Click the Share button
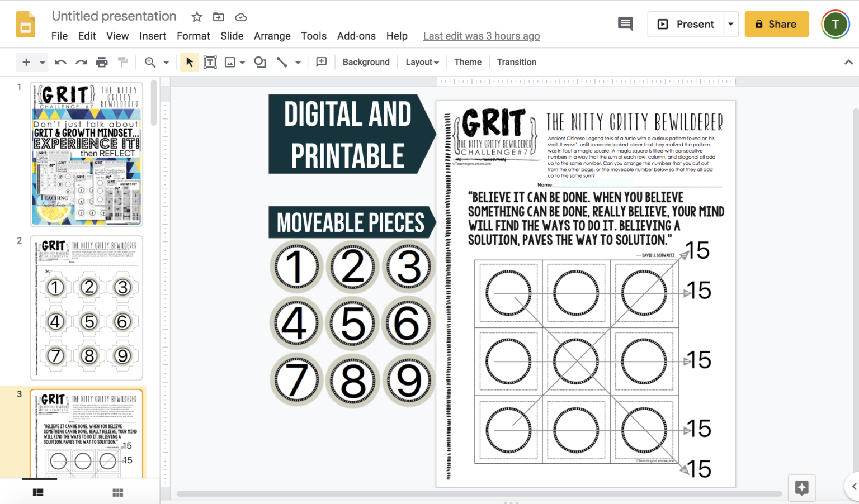This screenshot has width=859, height=504. pos(777,24)
